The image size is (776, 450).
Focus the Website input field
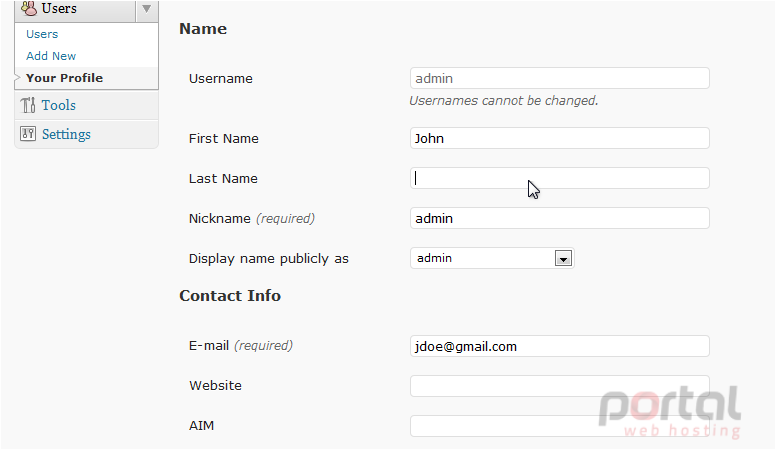click(x=560, y=386)
